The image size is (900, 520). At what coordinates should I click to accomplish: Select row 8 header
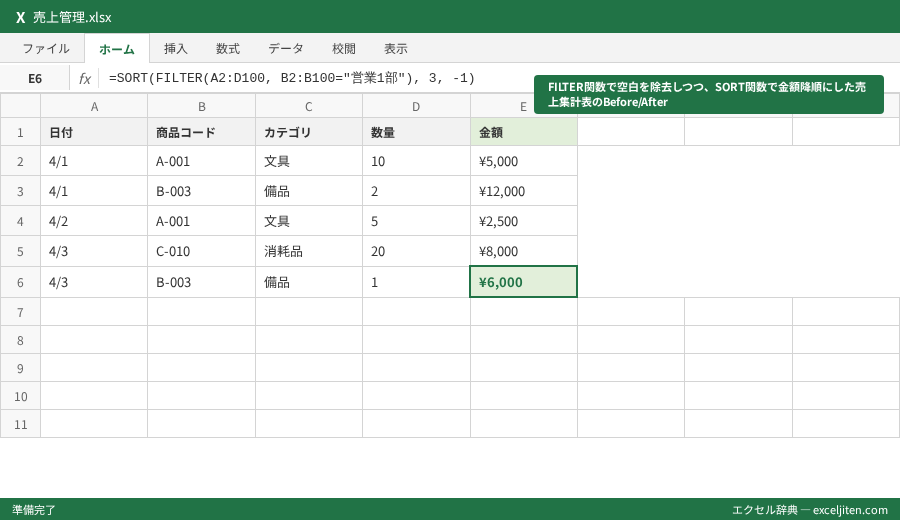pyautogui.click(x=20, y=340)
